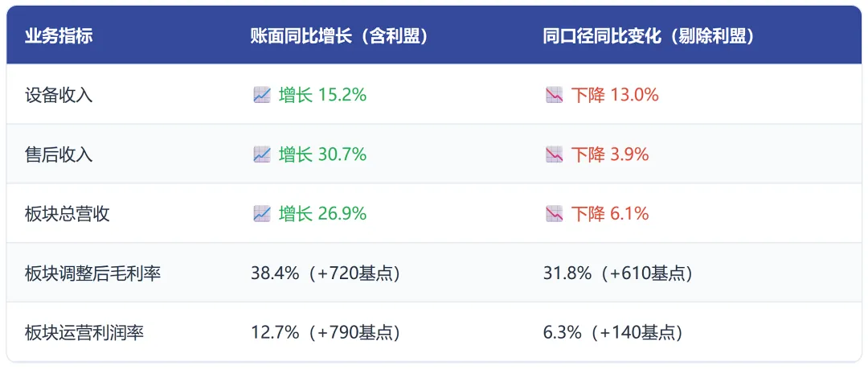Click the rising chart icon beside 增长 30.7%
The width and height of the screenshot is (868, 370).
tap(262, 154)
